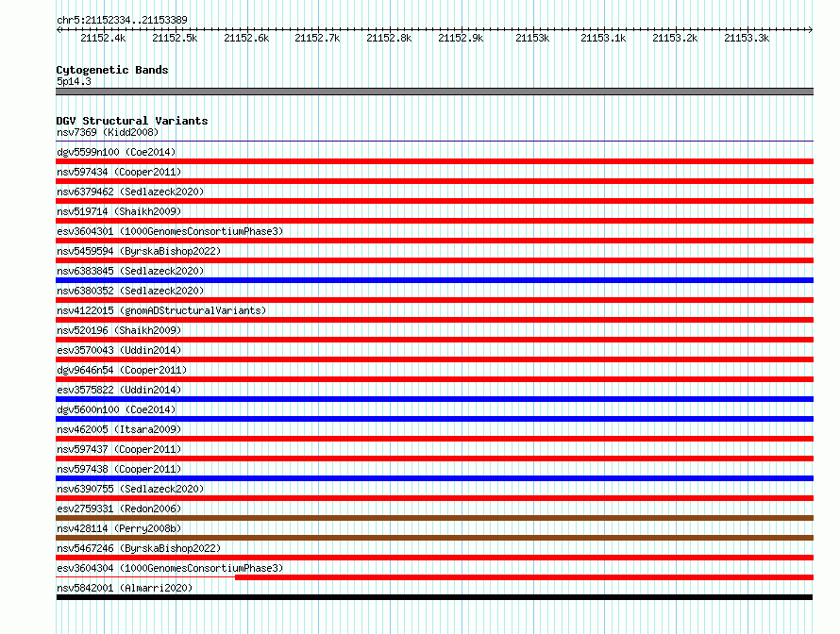Open variant nsv5467246 (ByrskaBishop2022) label
840x634 pixels.
click(139, 548)
